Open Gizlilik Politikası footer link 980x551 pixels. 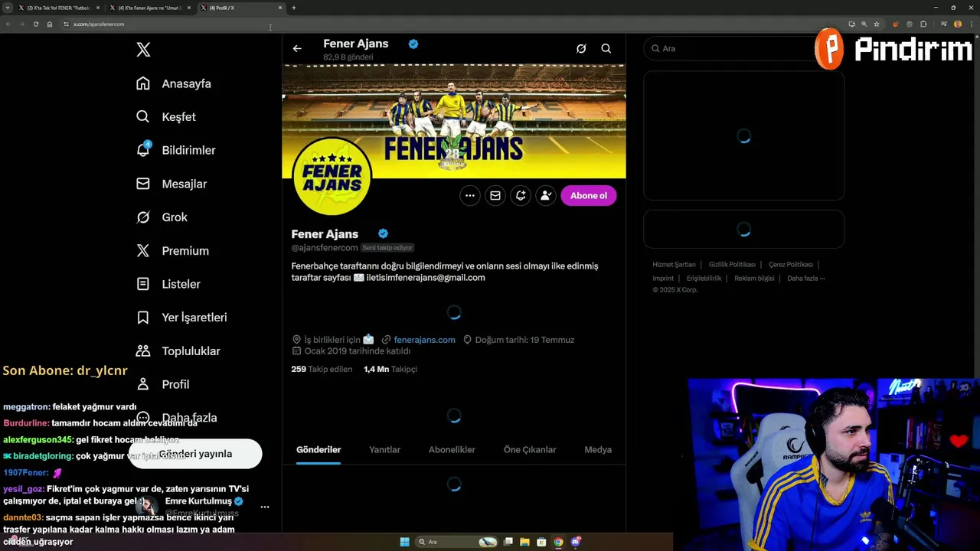point(732,265)
